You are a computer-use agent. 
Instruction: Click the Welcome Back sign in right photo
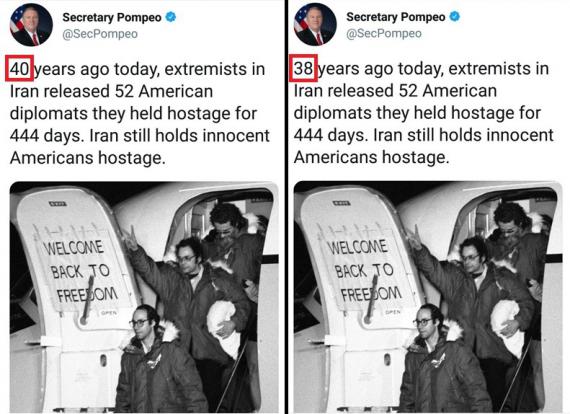(x=362, y=270)
